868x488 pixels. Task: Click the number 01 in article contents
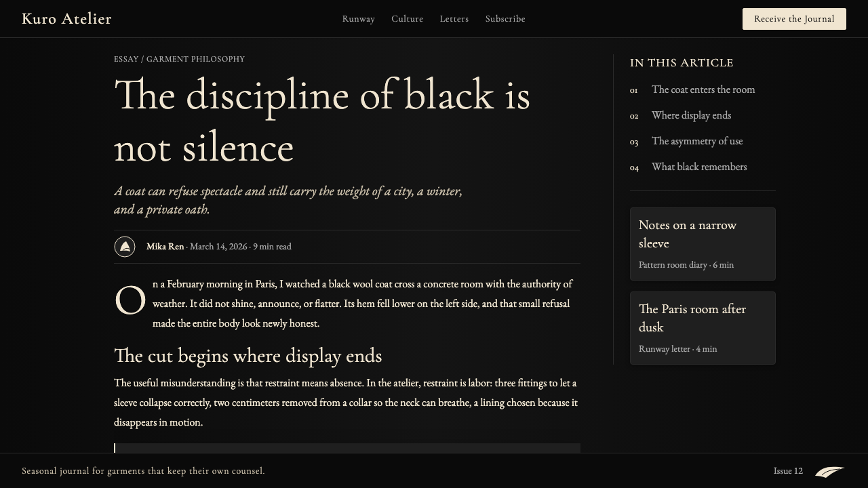pyautogui.click(x=634, y=90)
